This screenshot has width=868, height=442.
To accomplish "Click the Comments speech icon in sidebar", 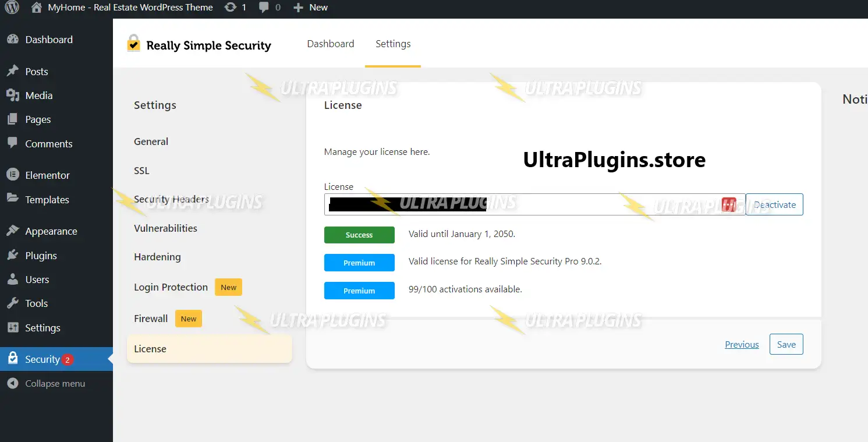I will (x=13, y=143).
